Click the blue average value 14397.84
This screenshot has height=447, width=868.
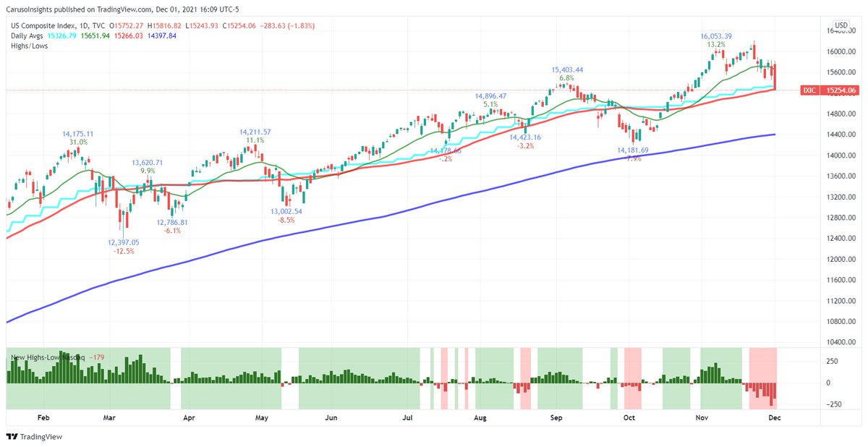tap(163, 35)
